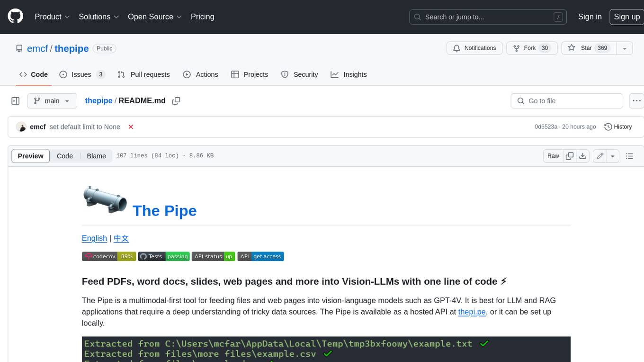Viewport: 644px width, 362px height.
Task: Copy raw file contents icon
Action: (x=570, y=156)
